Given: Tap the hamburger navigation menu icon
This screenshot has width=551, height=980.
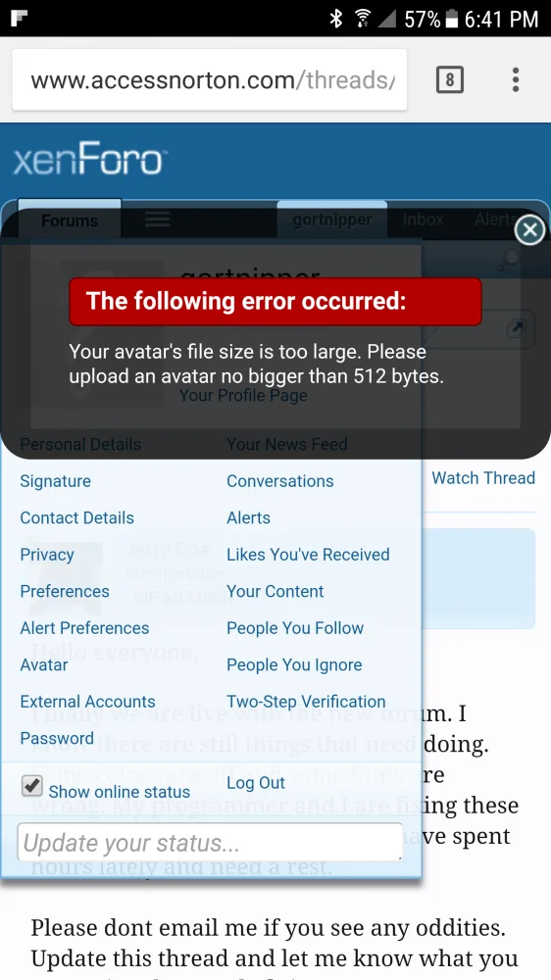Looking at the screenshot, I should 158,220.
